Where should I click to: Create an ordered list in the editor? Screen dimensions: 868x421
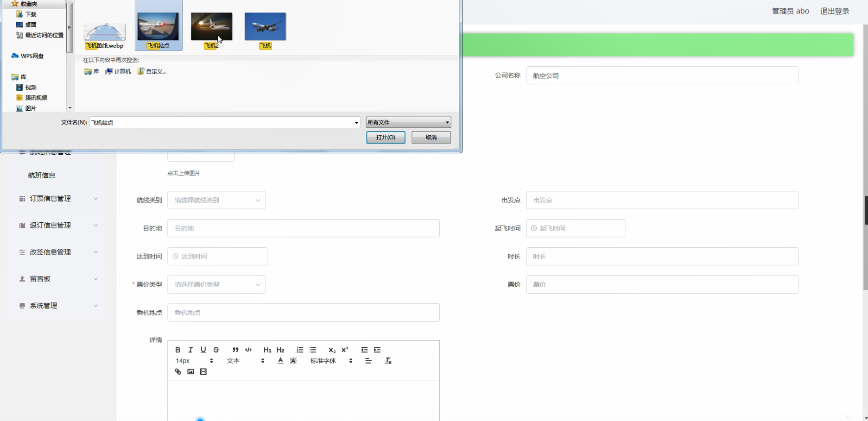300,350
